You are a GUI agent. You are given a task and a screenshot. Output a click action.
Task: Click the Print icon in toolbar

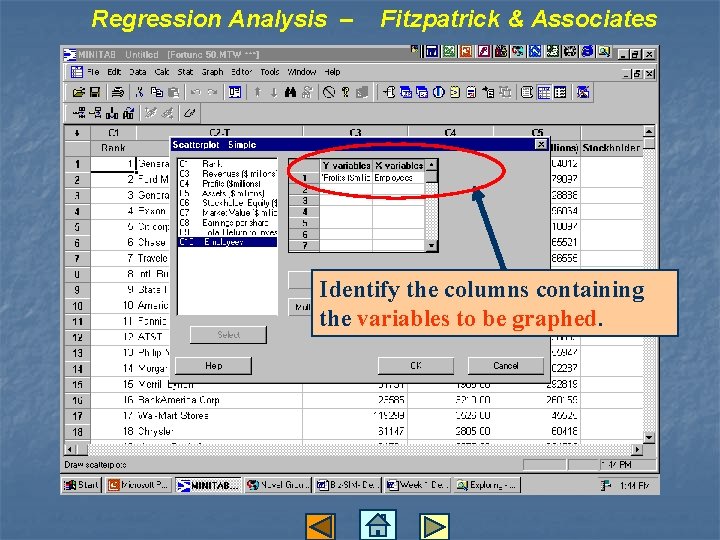pos(118,92)
